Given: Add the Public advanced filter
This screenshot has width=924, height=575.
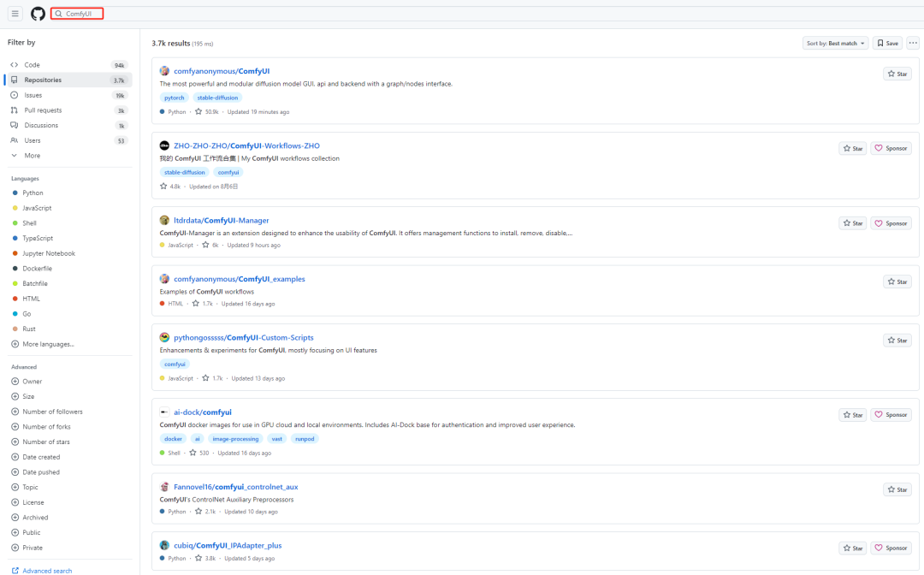Looking at the screenshot, I should click(x=27, y=532).
